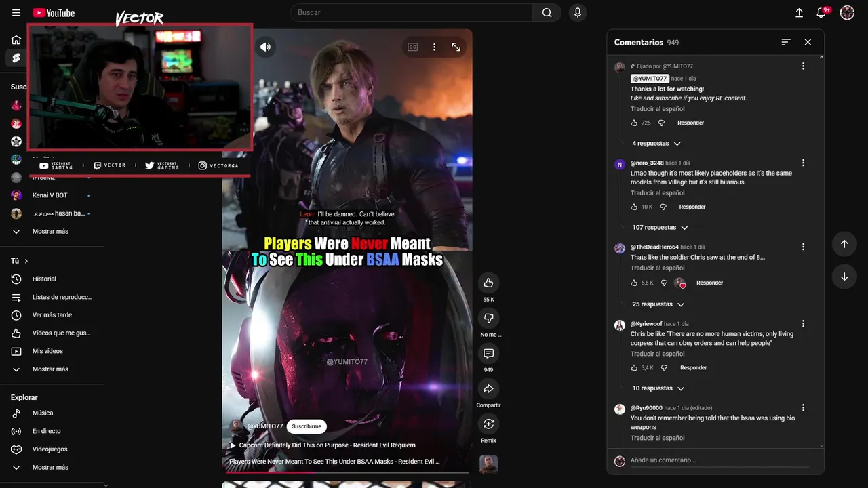Image resolution: width=868 pixels, height=488 pixels.
Task: Click the search magnifier button
Action: [x=547, y=13]
